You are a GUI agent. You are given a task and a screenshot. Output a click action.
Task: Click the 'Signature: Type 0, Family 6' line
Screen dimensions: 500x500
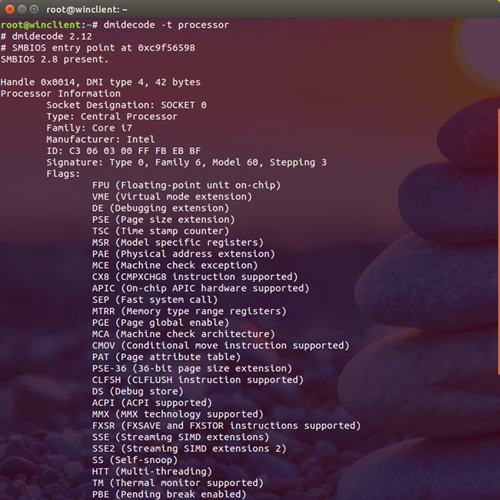coord(186,162)
